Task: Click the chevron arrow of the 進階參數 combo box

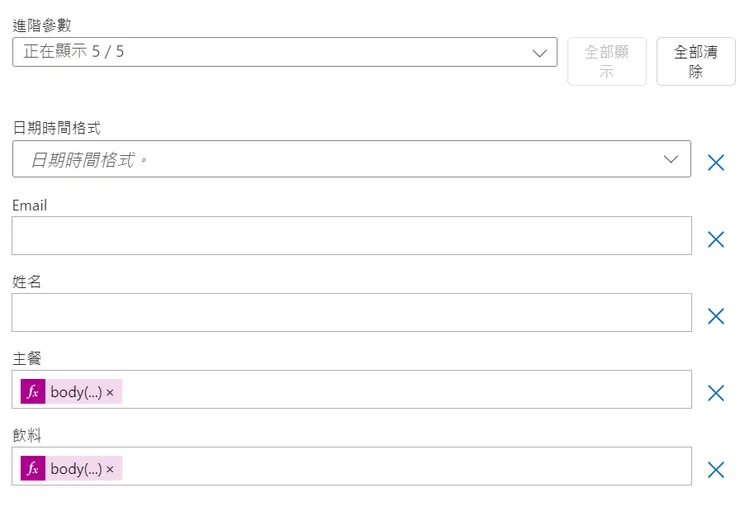Action: click(540, 53)
